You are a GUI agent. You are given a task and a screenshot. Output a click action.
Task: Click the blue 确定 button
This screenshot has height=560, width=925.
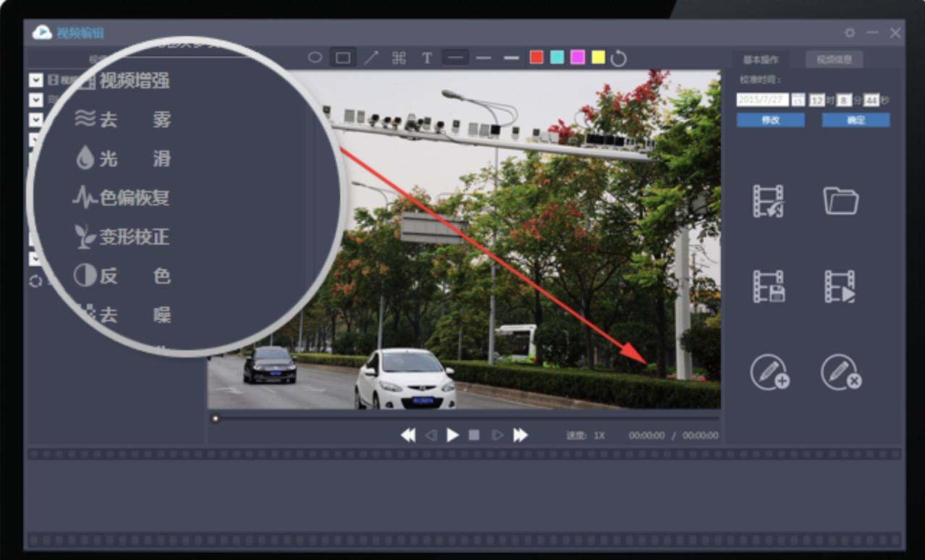click(856, 120)
